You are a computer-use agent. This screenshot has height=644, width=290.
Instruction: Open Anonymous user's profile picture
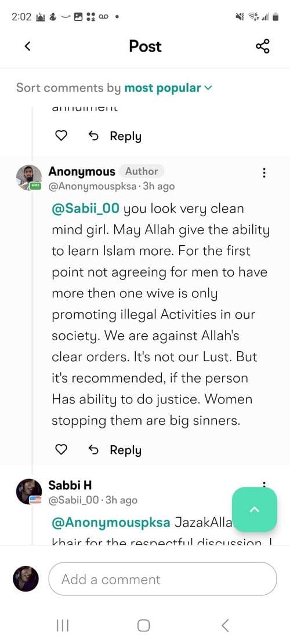(29, 178)
